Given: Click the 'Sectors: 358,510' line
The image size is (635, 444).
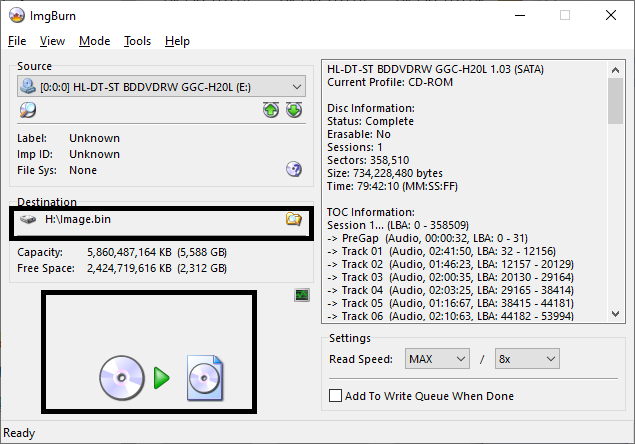Looking at the screenshot, I should click(368, 160).
